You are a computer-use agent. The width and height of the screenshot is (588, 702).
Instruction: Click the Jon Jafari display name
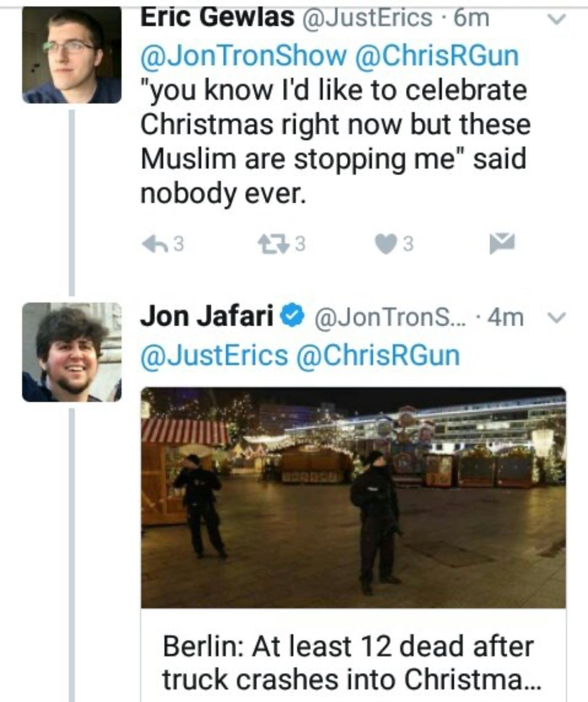[207, 316]
